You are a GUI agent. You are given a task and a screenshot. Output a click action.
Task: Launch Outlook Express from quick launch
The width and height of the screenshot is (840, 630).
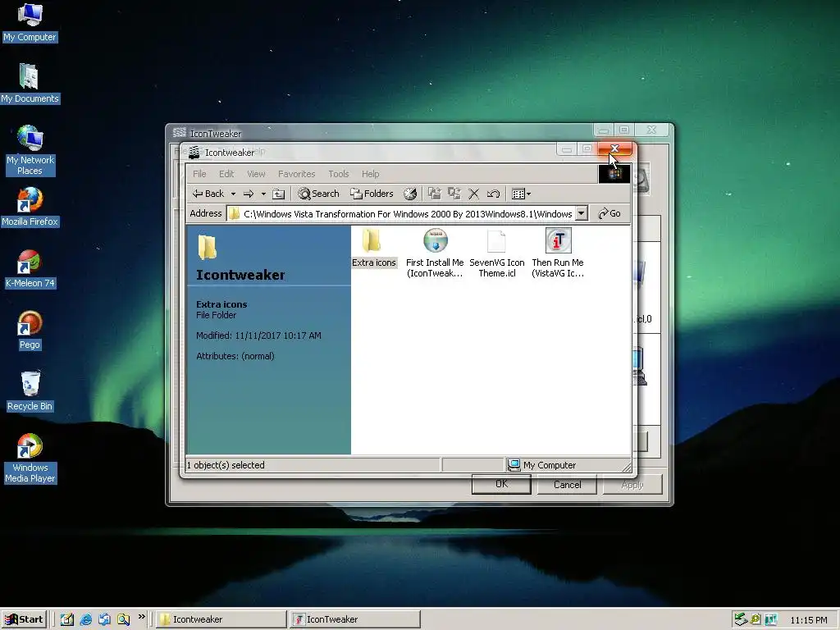click(x=104, y=619)
